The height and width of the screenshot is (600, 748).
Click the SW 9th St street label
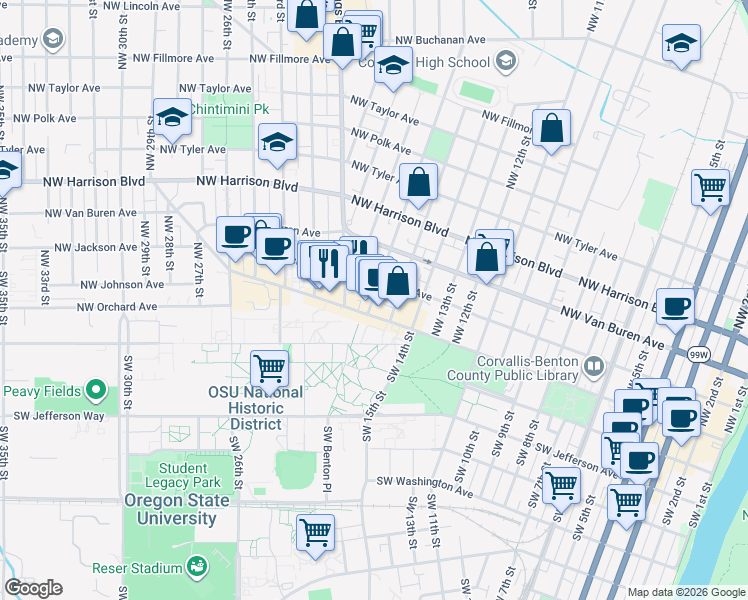[502, 433]
